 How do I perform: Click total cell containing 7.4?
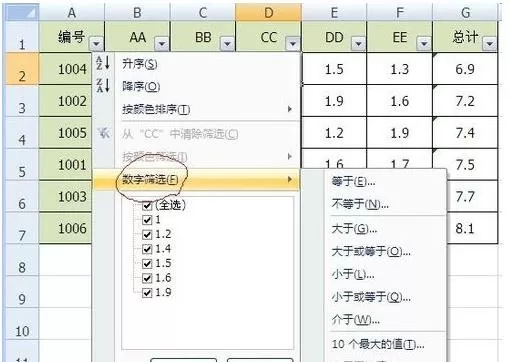(x=465, y=133)
